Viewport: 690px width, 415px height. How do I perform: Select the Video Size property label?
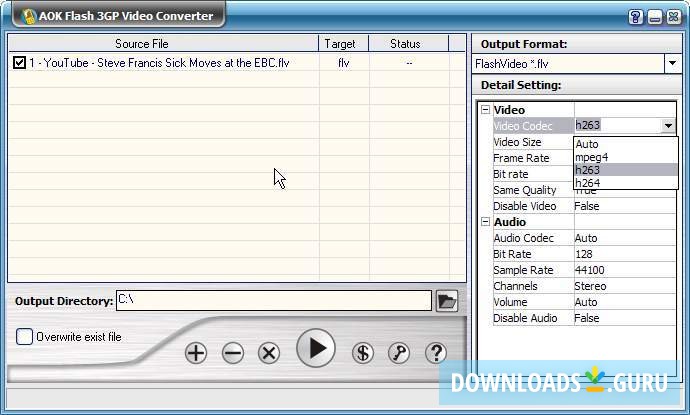(517, 142)
